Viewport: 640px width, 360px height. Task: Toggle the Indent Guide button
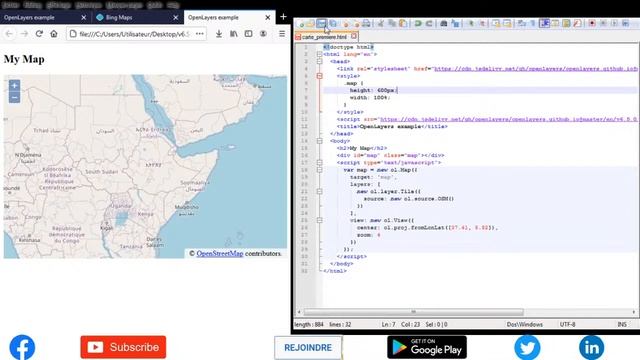coord(545,24)
